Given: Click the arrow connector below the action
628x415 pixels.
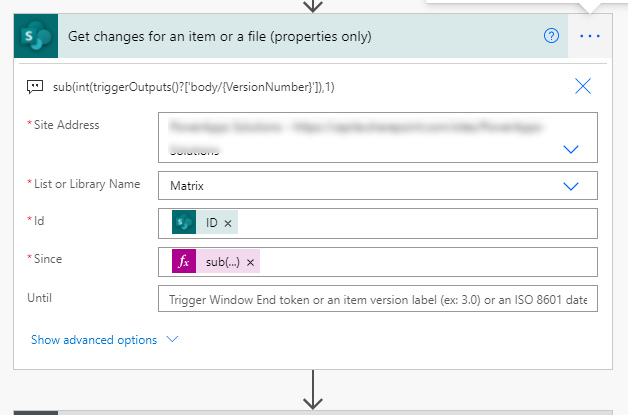Looking at the screenshot, I should tap(314, 388).
